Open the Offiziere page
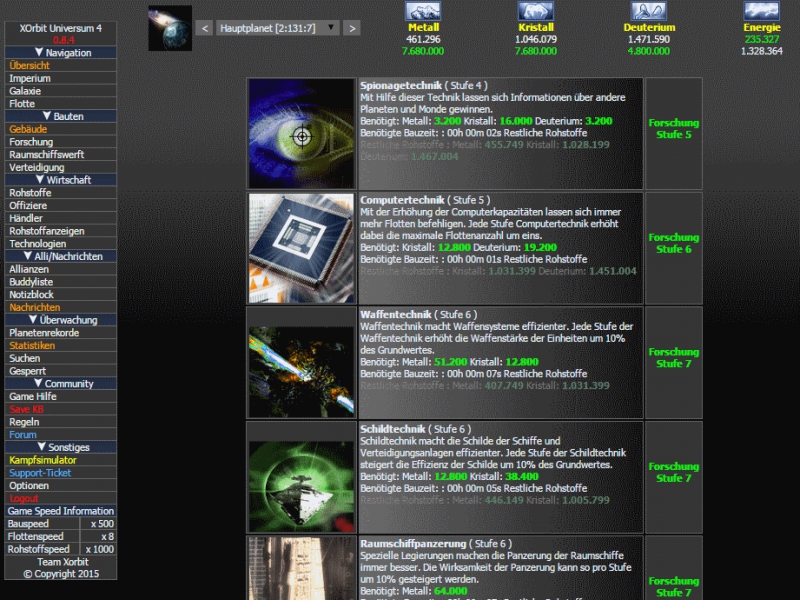 click(28, 206)
